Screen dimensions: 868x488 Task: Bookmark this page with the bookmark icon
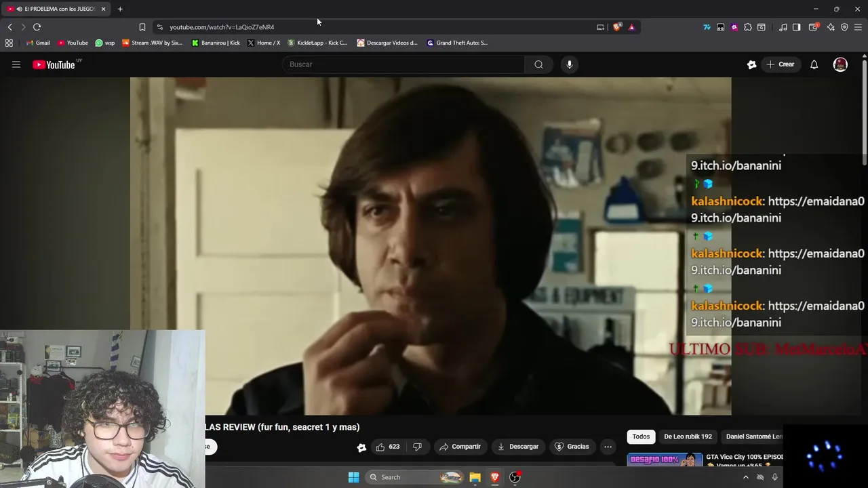pyautogui.click(x=142, y=27)
